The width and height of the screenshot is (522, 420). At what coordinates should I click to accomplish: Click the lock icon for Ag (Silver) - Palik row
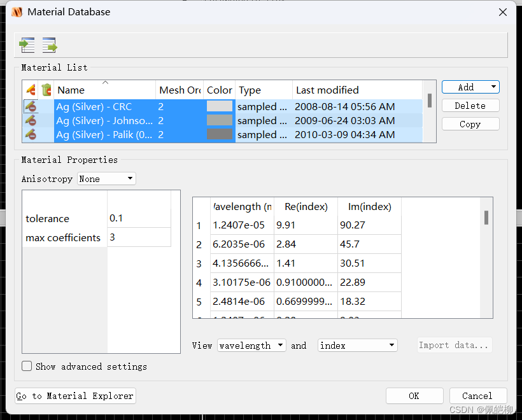coord(31,134)
